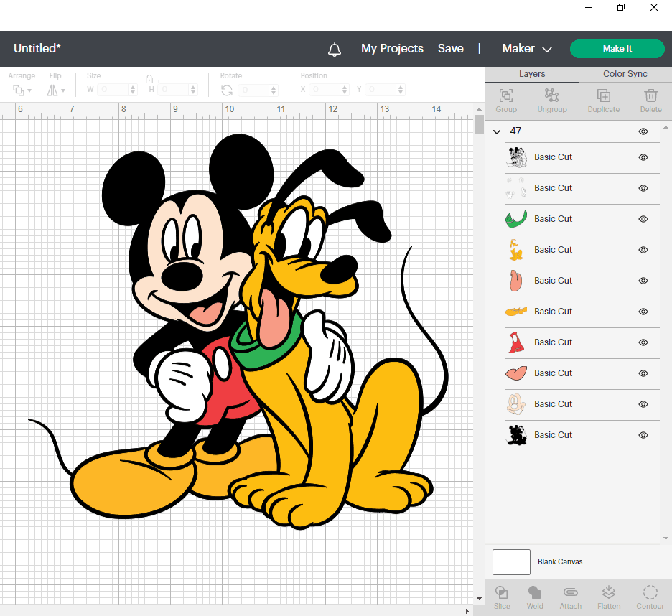Click the Flatten tool icon
Screen dimensions: 672x616
[x=609, y=592]
